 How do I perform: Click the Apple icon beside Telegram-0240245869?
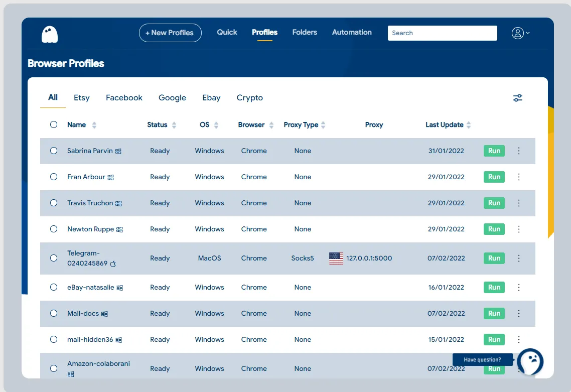pyautogui.click(x=113, y=264)
